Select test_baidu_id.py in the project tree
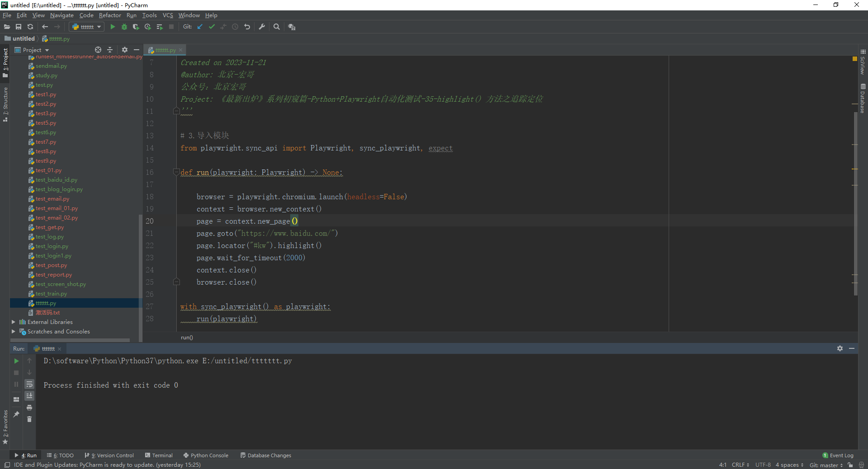 (x=56, y=179)
